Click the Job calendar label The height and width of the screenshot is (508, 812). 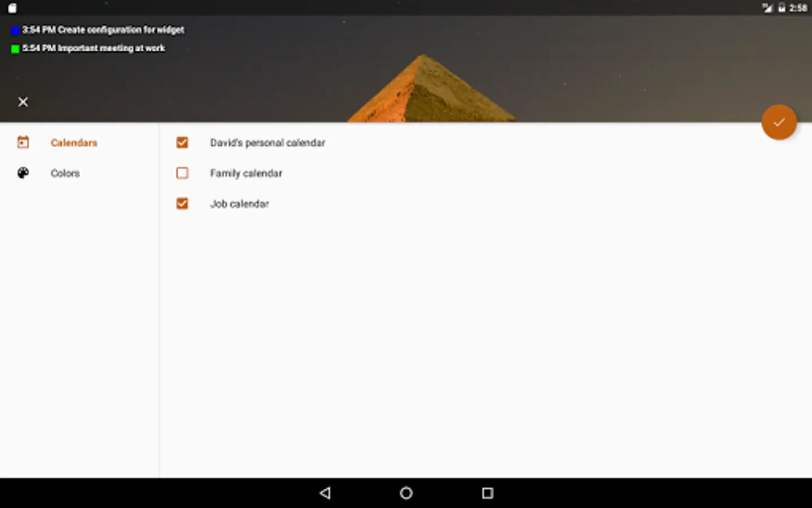coord(239,204)
